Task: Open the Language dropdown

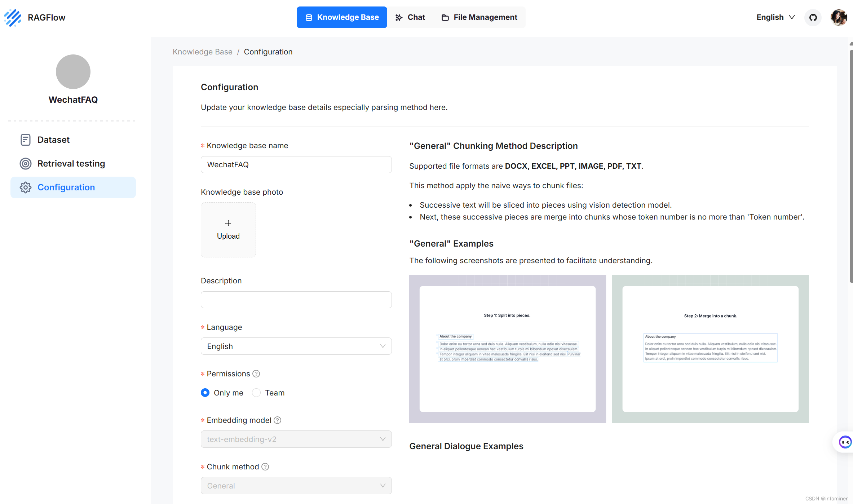Action: (296, 346)
